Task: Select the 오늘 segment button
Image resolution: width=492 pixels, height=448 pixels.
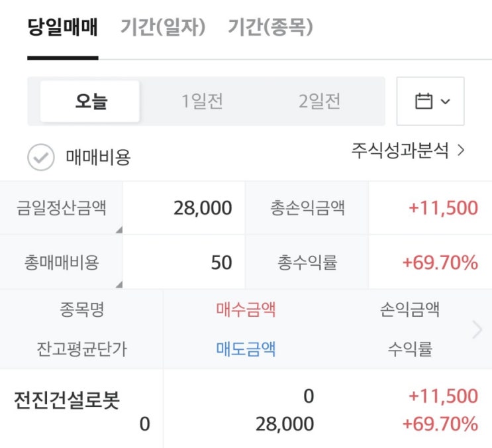Action: [90, 101]
